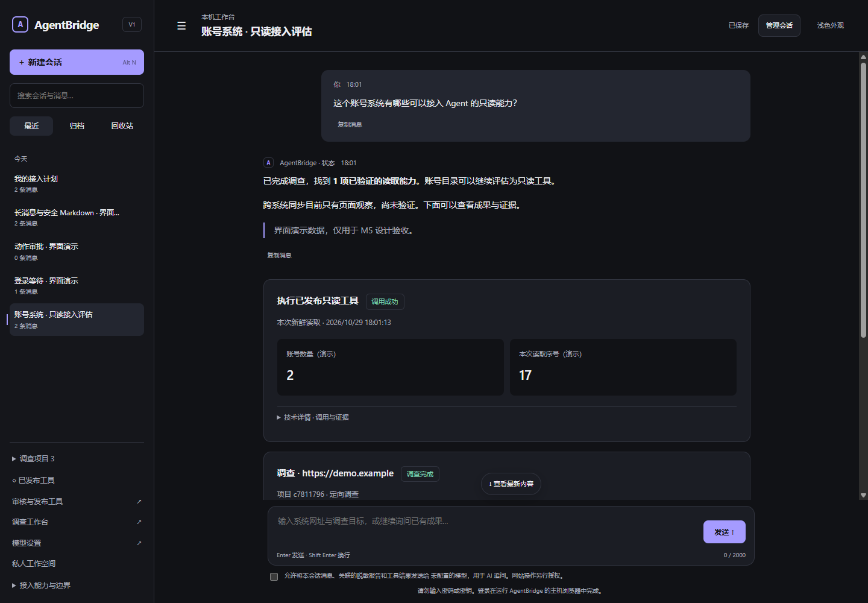Open conversation 长消息与安全 Markdown

point(77,218)
